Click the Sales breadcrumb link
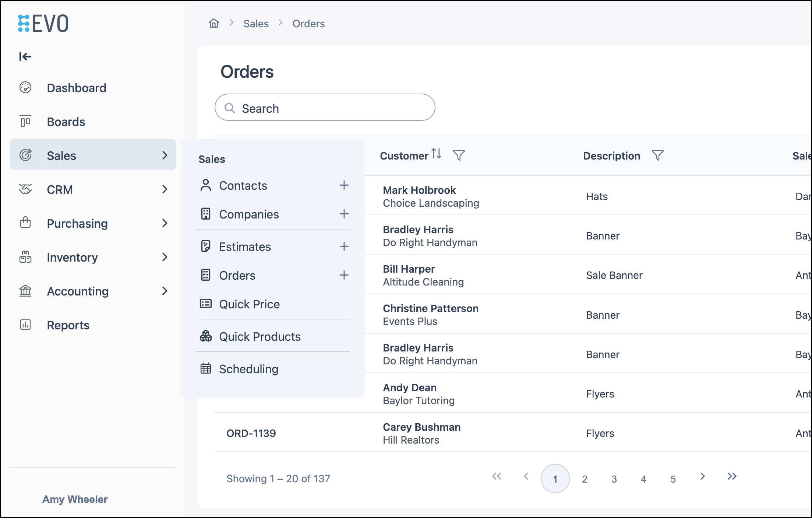Viewport: 812px width, 518px height. [256, 24]
